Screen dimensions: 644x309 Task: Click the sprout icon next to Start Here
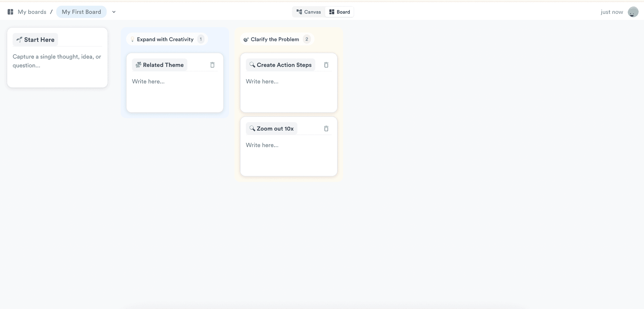(19, 40)
